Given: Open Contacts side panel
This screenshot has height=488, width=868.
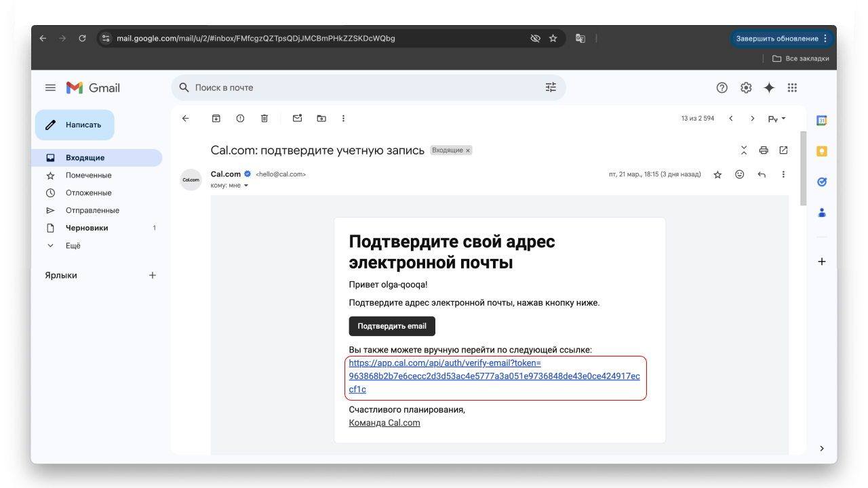Looking at the screenshot, I should 822,212.
